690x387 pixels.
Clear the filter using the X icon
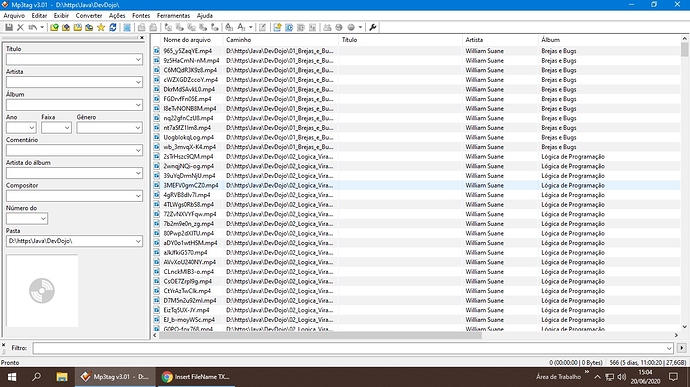point(4,345)
